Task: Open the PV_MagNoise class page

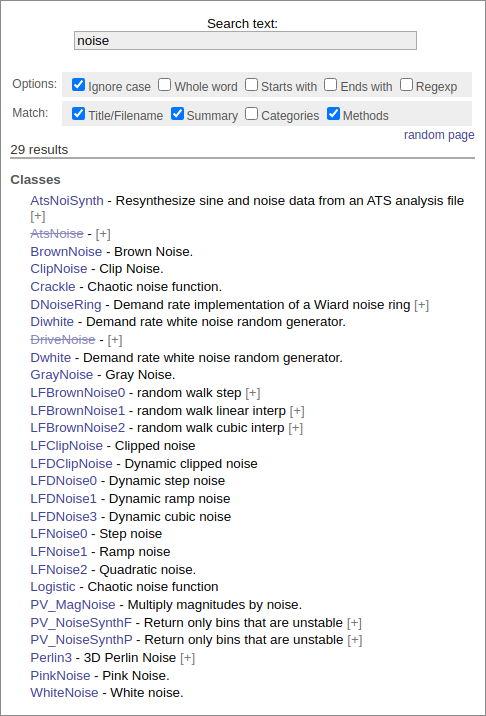Action: 73,605
